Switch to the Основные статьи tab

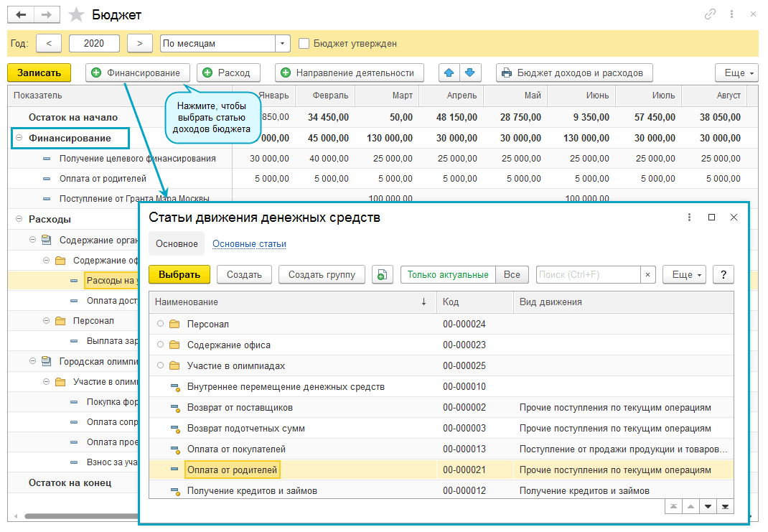tap(249, 244)
